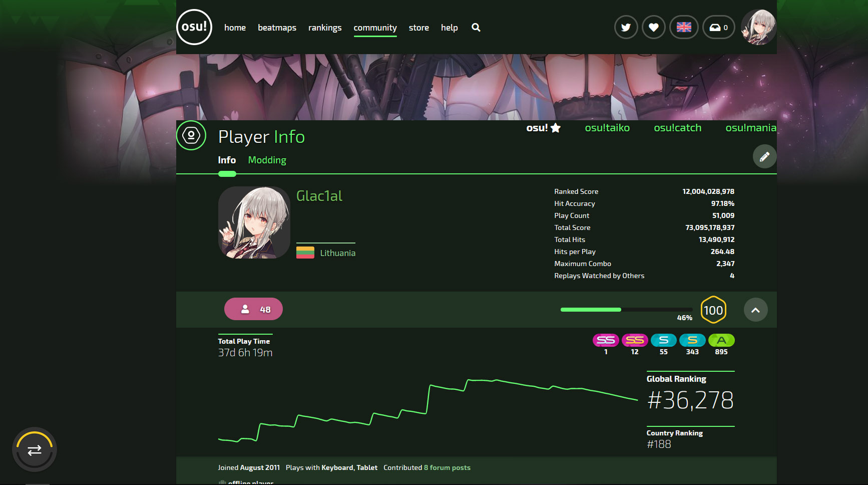
Task: Open help menu
Action: click(x=449, y=28)
